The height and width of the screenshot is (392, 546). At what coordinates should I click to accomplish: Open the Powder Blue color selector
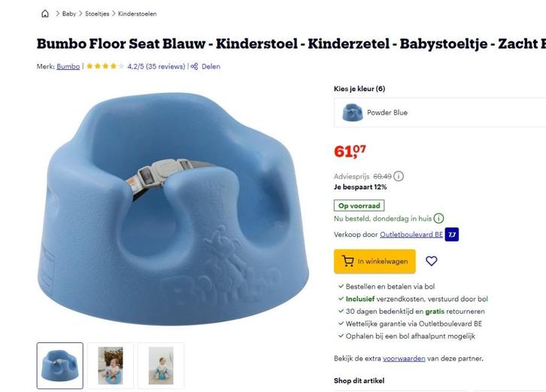[x=440, y=113]
